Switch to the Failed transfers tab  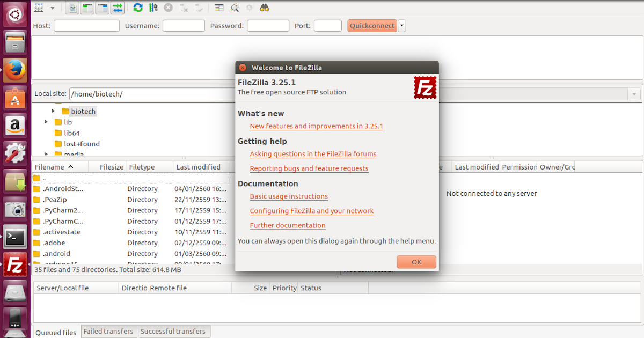[108, 332]
